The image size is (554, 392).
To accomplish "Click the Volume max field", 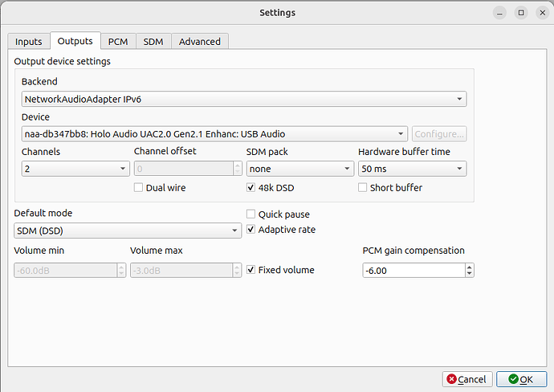I will (181, 271).
